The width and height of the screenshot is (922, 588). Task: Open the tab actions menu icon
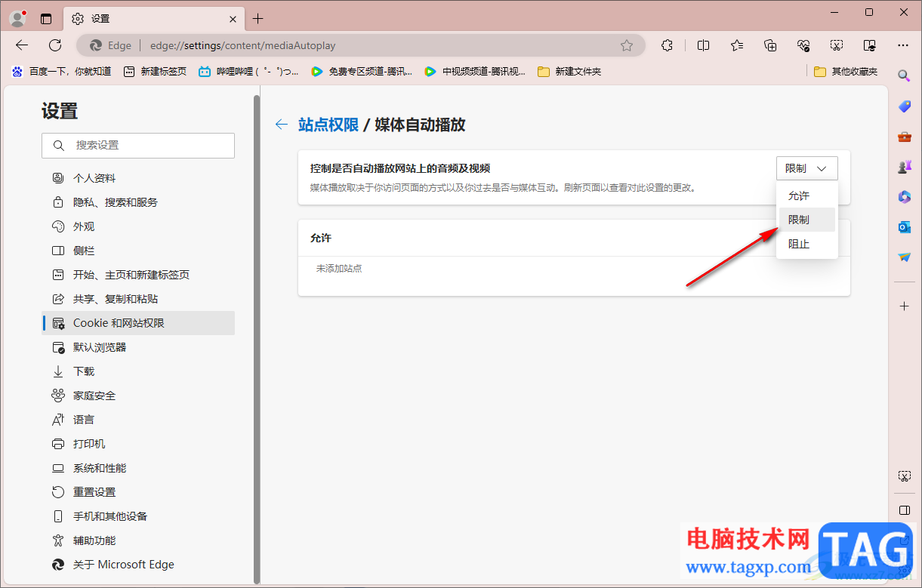point(46,19)
